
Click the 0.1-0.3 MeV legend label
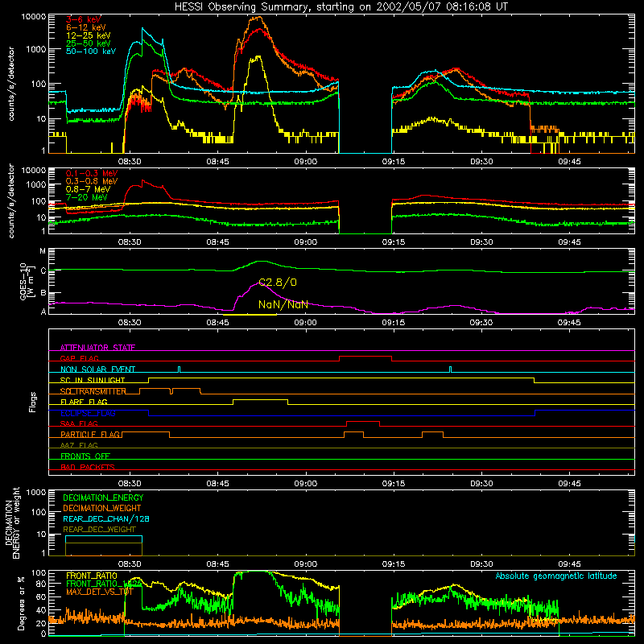point(92,173)
